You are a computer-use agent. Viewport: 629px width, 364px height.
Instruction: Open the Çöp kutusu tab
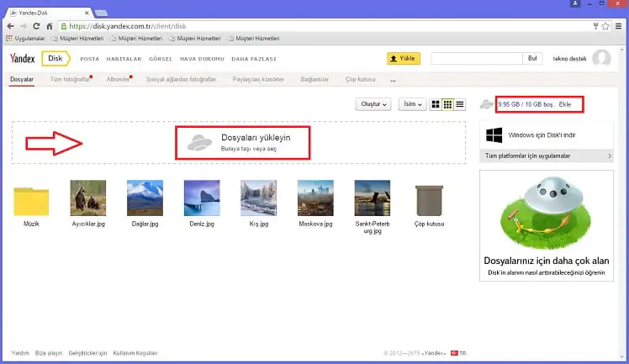click(361, 79)
